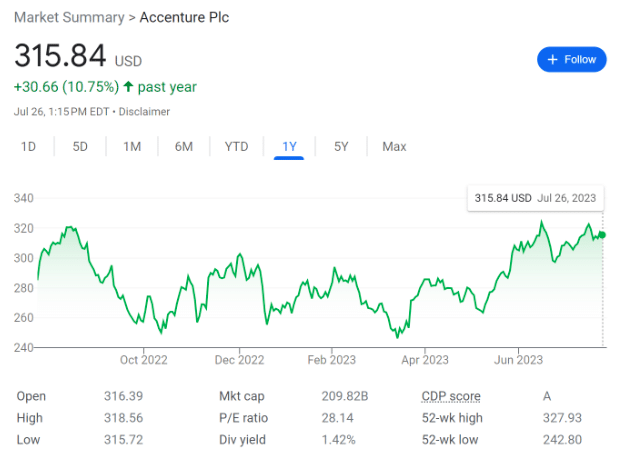Click the P/E ratio label
This screenshot has height=467, width=639.
click(x=243, y=418)
